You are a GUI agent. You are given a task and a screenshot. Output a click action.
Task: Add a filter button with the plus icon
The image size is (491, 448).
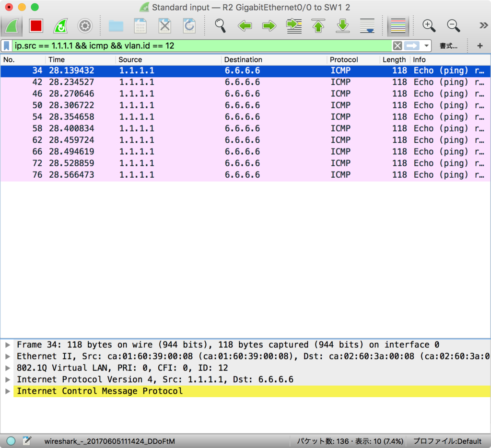(x=479, y=46)
